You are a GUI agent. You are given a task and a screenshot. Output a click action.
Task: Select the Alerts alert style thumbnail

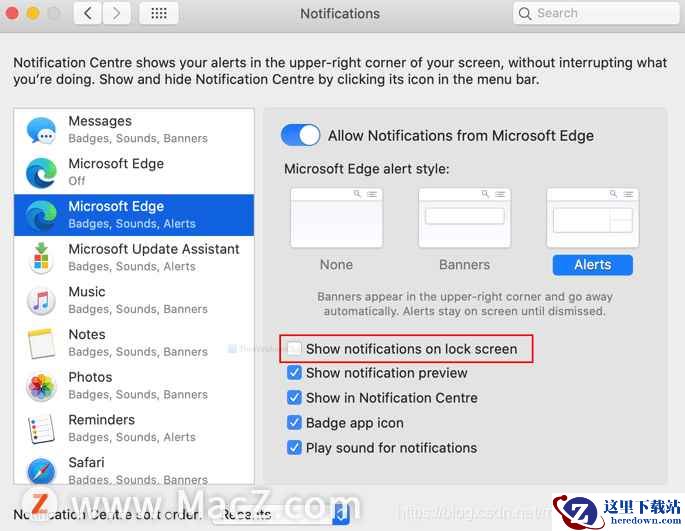[592, 218]
